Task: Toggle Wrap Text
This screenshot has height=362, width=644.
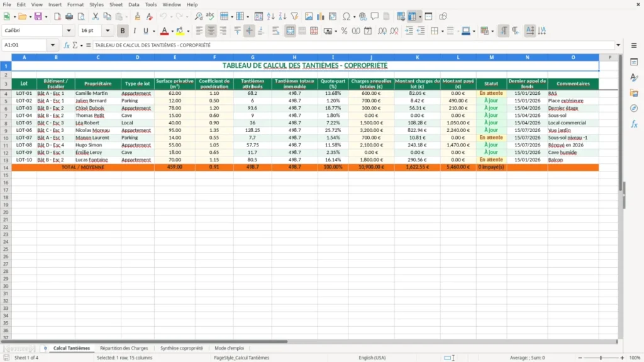Action: [275, 31]
